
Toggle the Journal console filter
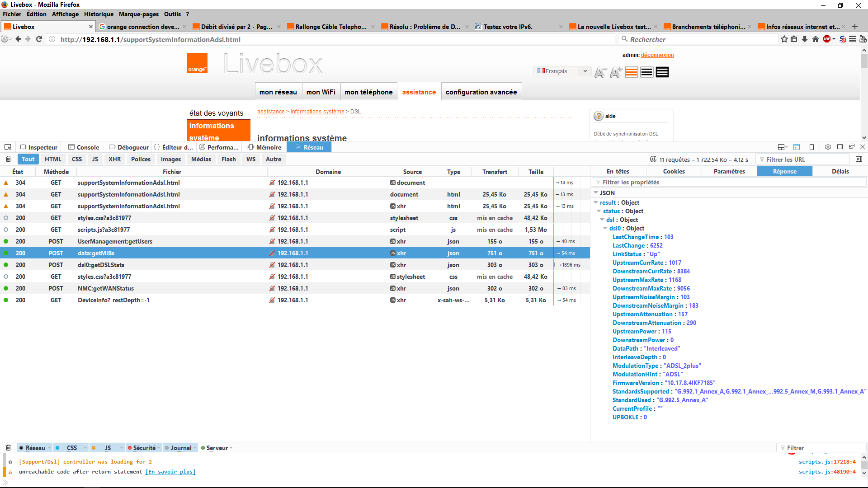[181, 448]
